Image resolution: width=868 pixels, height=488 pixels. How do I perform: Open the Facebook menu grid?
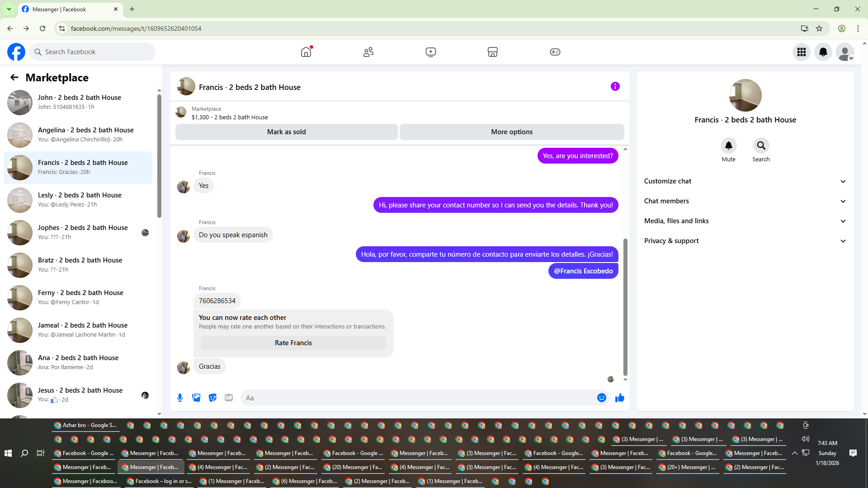click(x=801, y=52)
